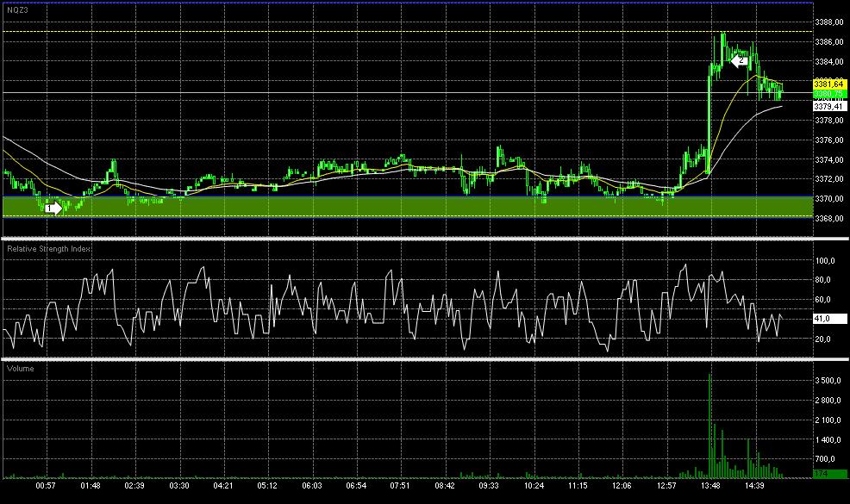This screenshot has height=504, width=850.
Task: Click the yellow 3381,64 price tag
Action: coord(829,84)
